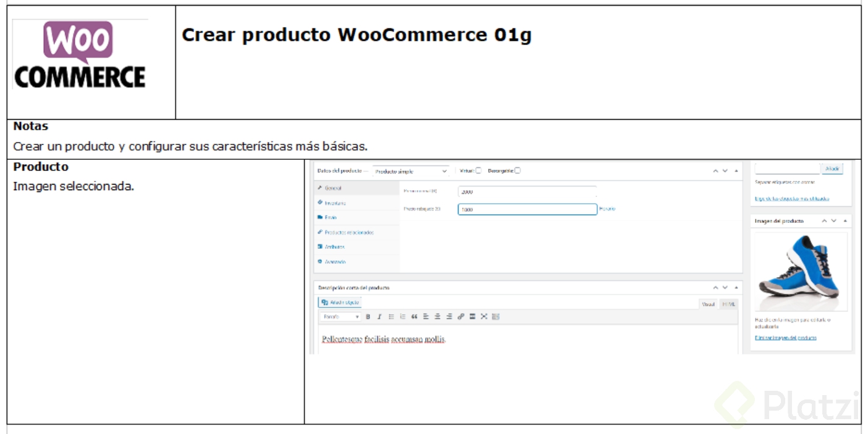The width and height of the screenshot is (868, 434).
Task: Apply blockquote formatting
Action: 415,317
